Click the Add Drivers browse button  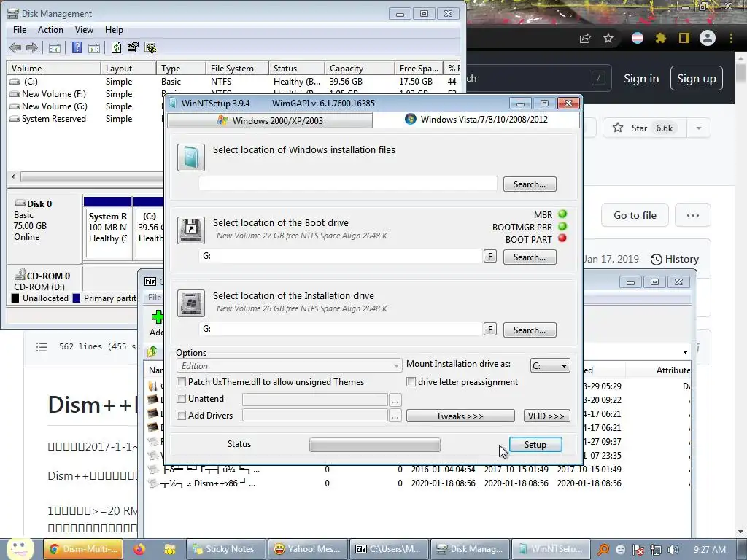tap(395, 416)
